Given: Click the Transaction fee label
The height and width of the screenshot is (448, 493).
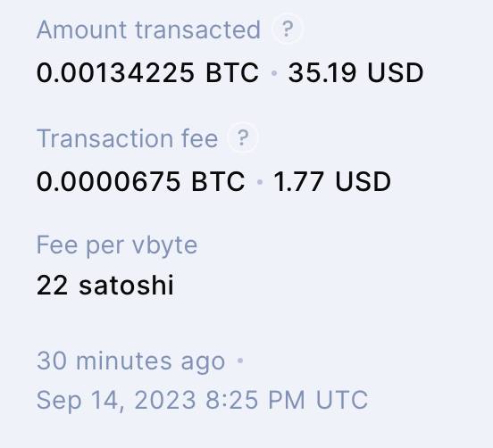Looking at the screenshot, I should pyautogui.click(x=128, y=138).
